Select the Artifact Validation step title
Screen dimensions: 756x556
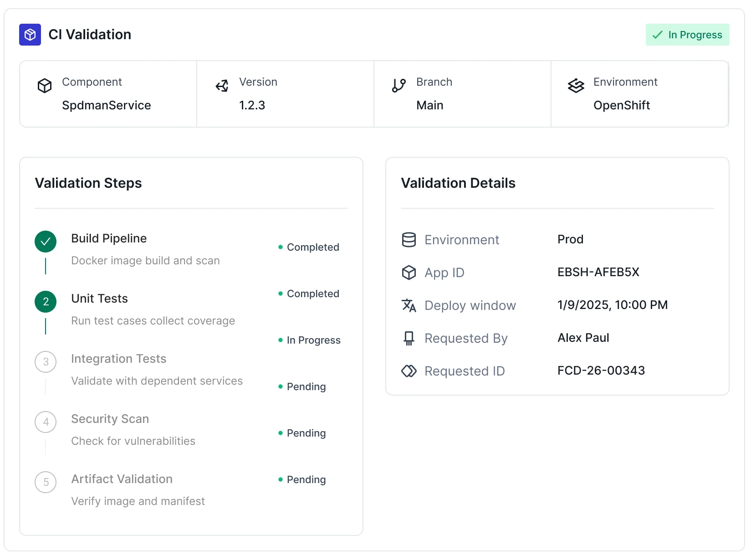point(122,479)
